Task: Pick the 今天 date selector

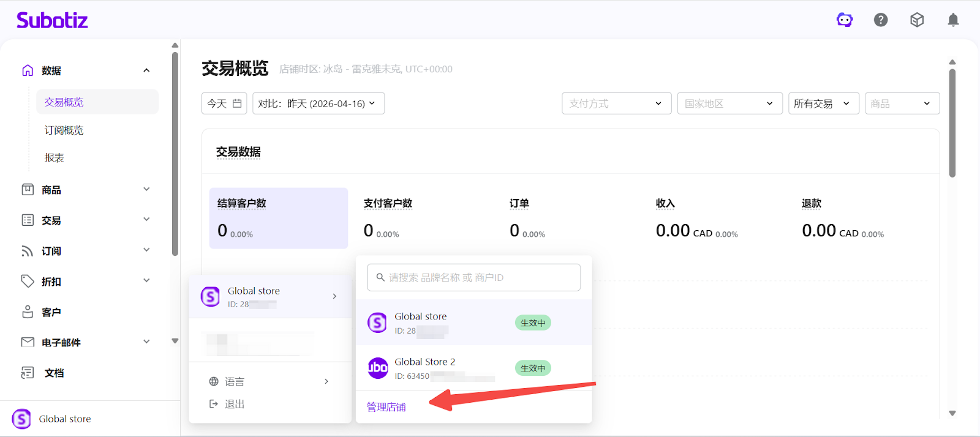Action: coord(224,103)
